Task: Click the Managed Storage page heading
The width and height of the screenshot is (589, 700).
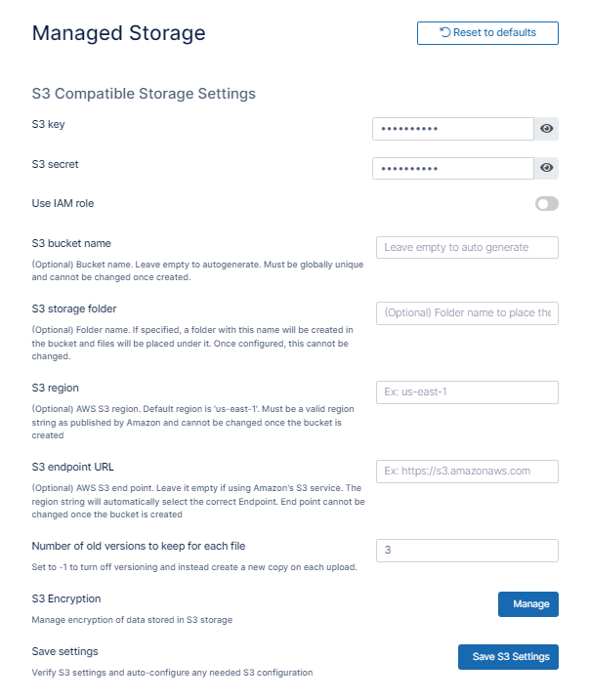Action: click(118, 33)
